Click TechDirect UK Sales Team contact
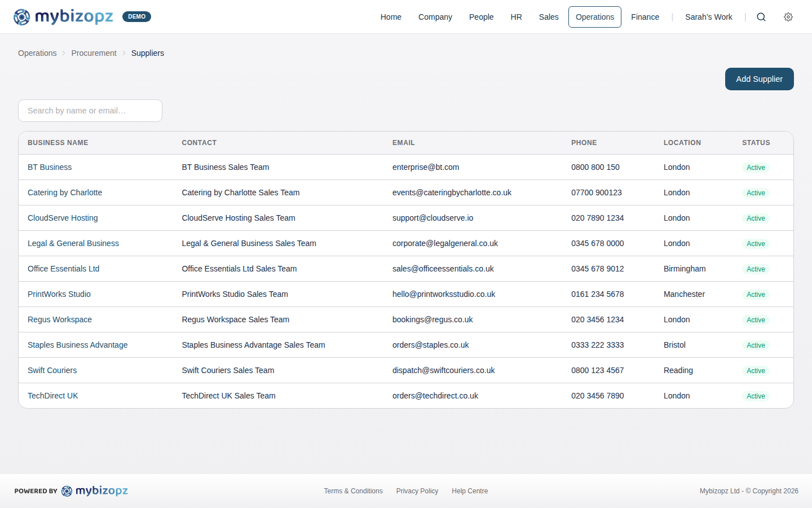 (228, 396)
